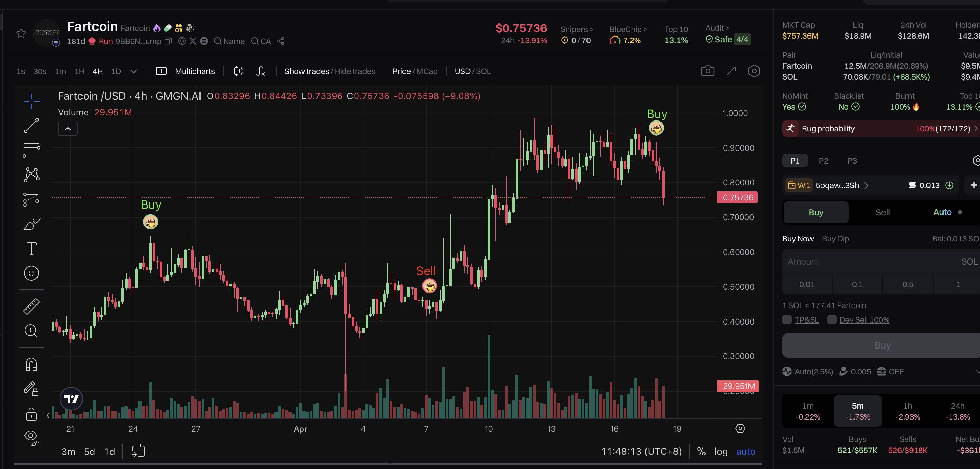The width and height of the screenshot is (980, 469).
Task: Click the 0.5 SOL amount button
Action: [x=907, y=284]
